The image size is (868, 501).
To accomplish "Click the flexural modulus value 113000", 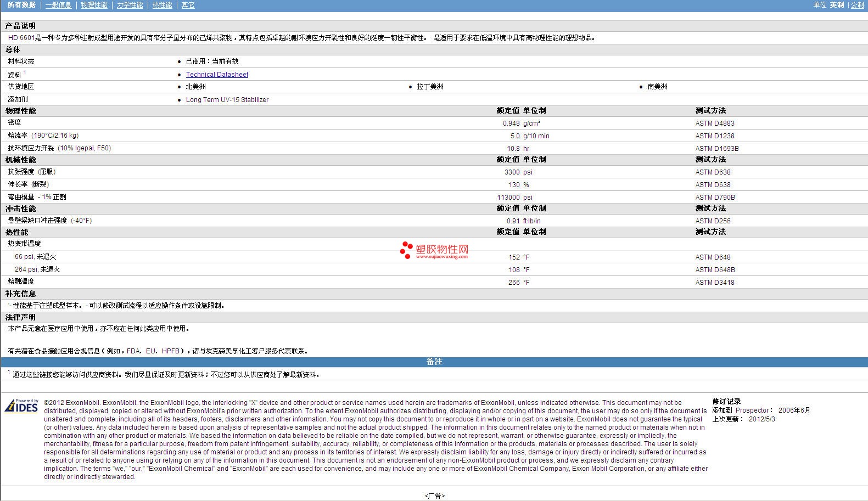I will 508,198.
